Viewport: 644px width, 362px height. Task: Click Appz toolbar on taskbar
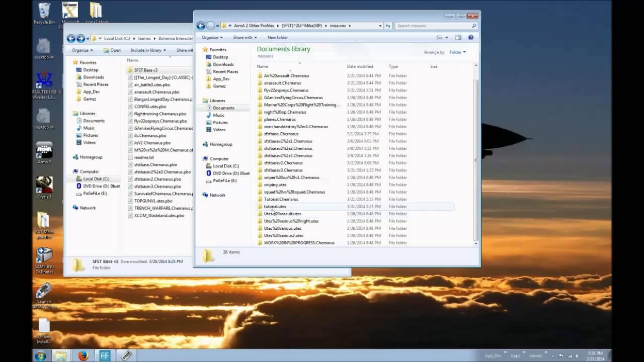[x=516, y=355]
